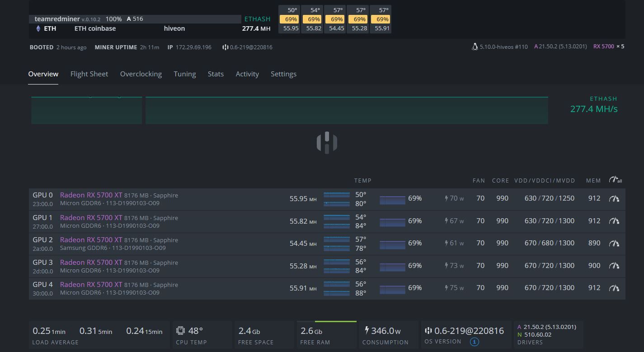The height and width of the screenshot is (352, 644).
Task: Open GPU 3 overclock speedometer icon
Action: 614,266
